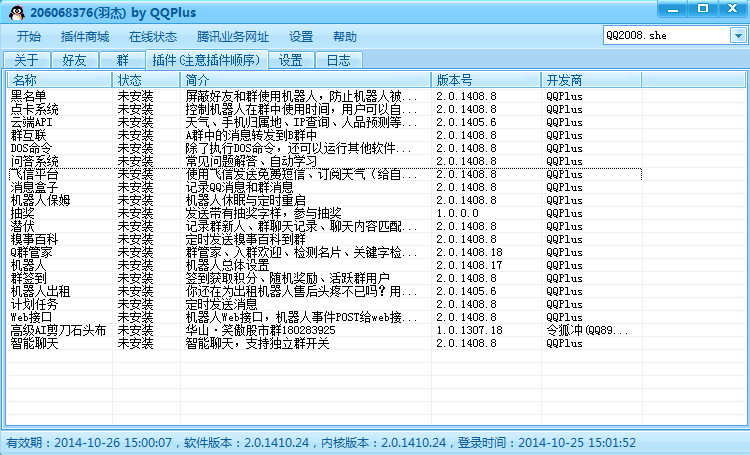Click 登录时间 entry in status bar

(x=547, y=443)
